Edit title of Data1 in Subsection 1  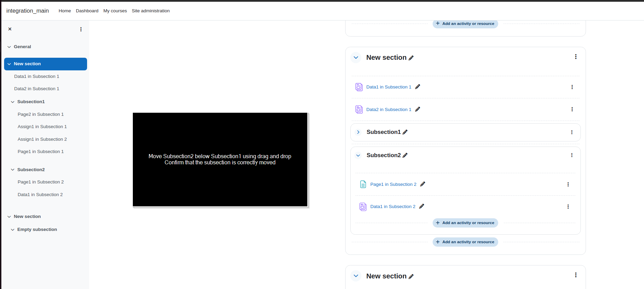click(x=418, y=87)
